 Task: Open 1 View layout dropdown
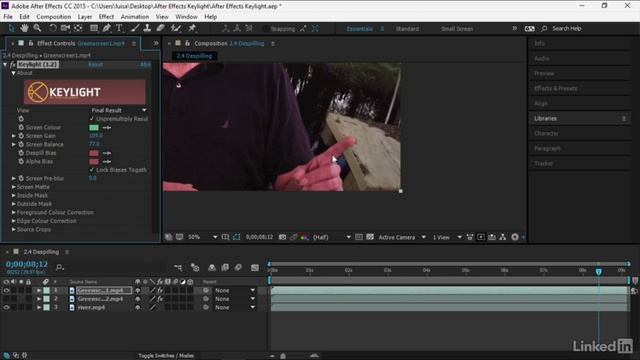pyautogui.click(x=447, y=237)
